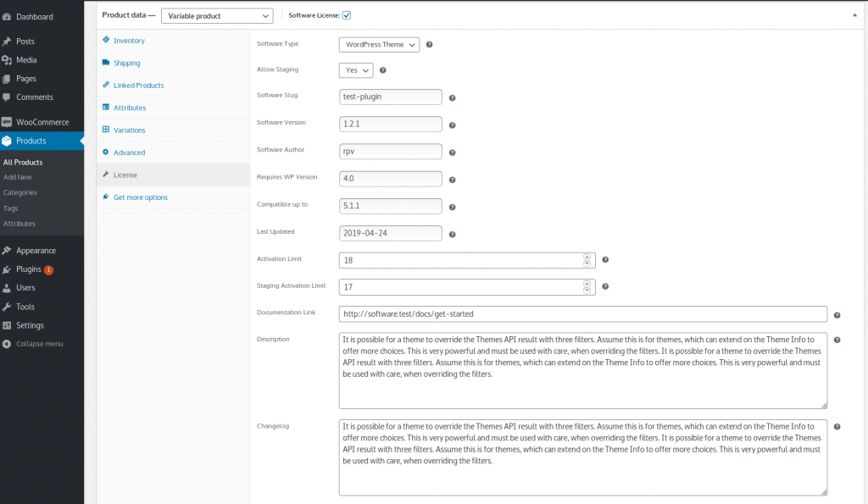Viewport: 868px width, 504px height.
Task: Click inside the Description textarea
Action: click(x=583, y=371)
